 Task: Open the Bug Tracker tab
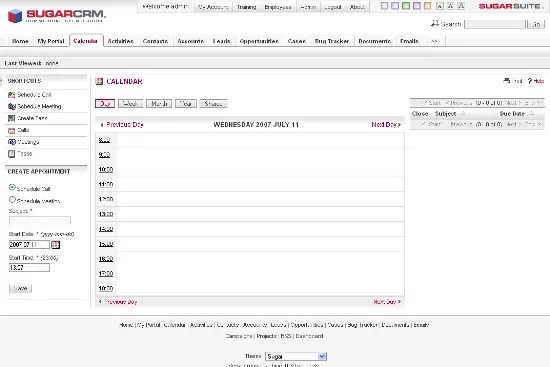click(x=332, y=41)
